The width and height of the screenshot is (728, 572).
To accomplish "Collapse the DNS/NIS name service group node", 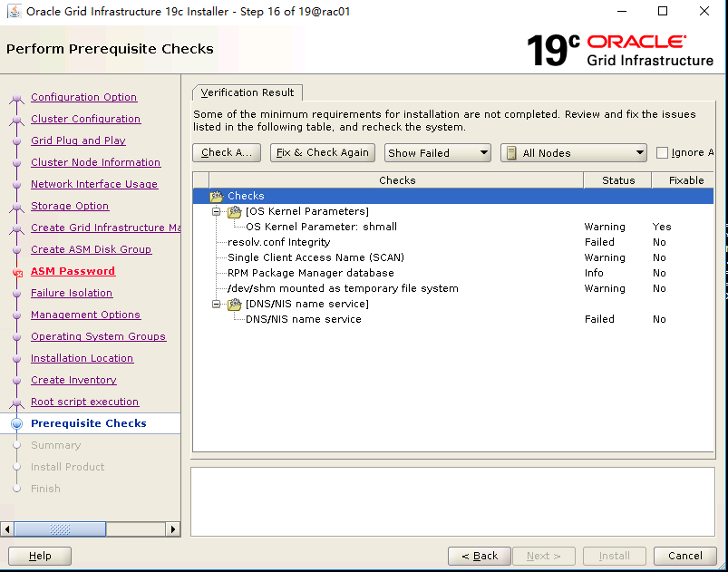I will (x=216, y=304).
